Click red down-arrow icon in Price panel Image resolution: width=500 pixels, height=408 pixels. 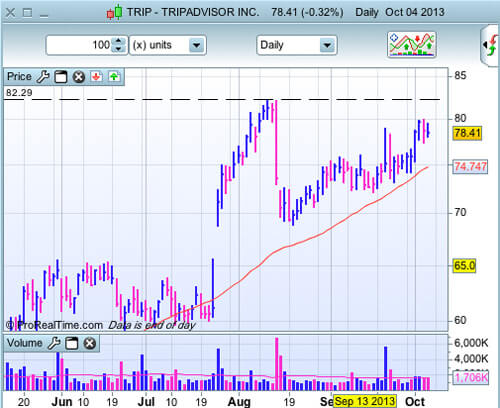click(96, 77)
